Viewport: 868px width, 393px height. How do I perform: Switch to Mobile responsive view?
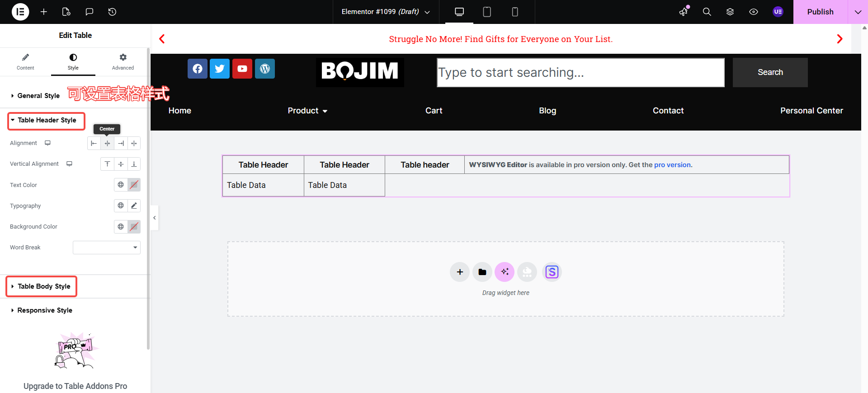click(x=514, y=12)
